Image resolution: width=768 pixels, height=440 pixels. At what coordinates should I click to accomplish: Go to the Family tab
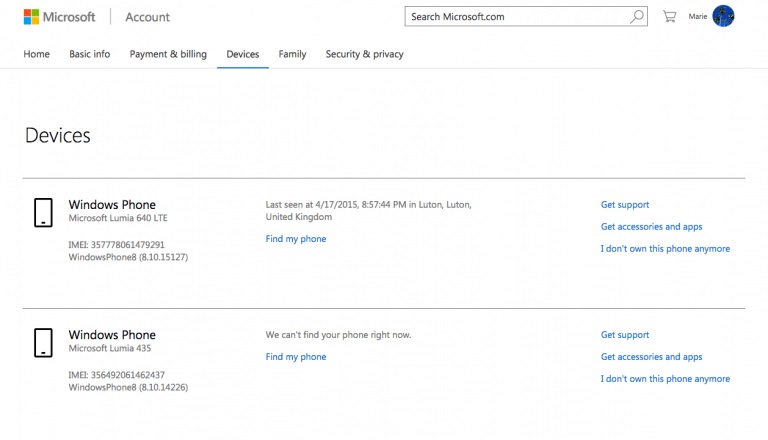pos(292,54)
